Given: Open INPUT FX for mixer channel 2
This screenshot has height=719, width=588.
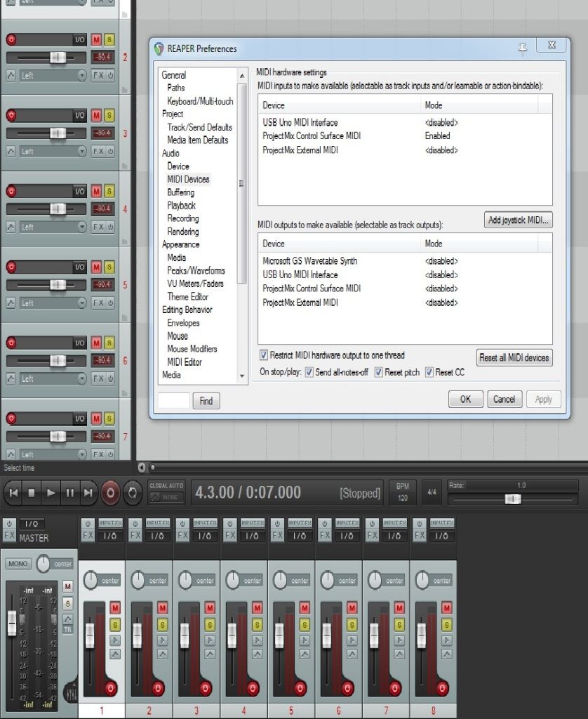Looking at the screenshot, I should pos(157,522).
